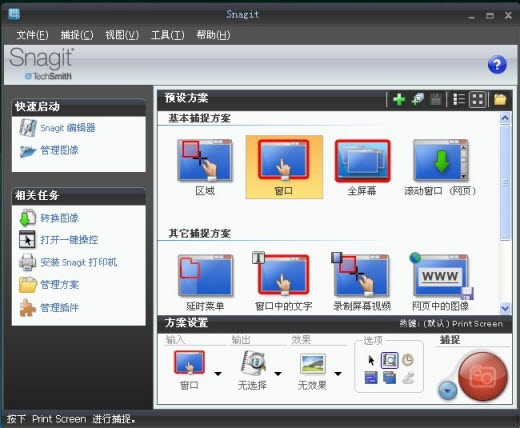The width and height of the screenshot is (520, 428).
Task: Select the 全屏幕 full screen profile
Action: [x=362, y=168]
